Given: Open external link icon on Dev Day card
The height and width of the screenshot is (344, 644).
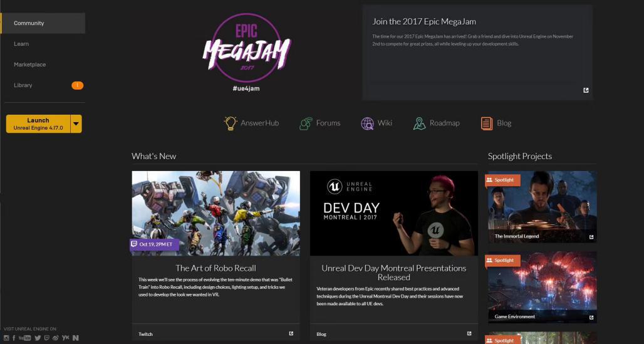Looking at the screenshot, I should point(469,333).
